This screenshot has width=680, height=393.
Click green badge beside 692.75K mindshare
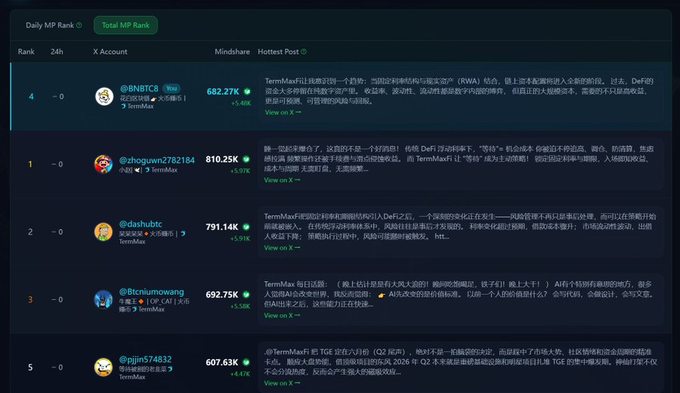pyautogui.click(x=246, y=295)
